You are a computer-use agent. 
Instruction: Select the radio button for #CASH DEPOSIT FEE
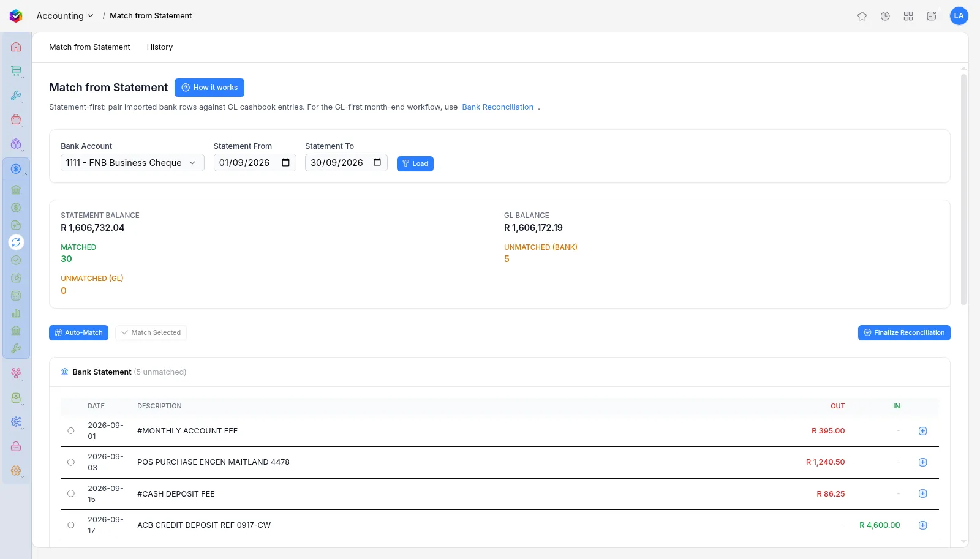tap(71, 493)
